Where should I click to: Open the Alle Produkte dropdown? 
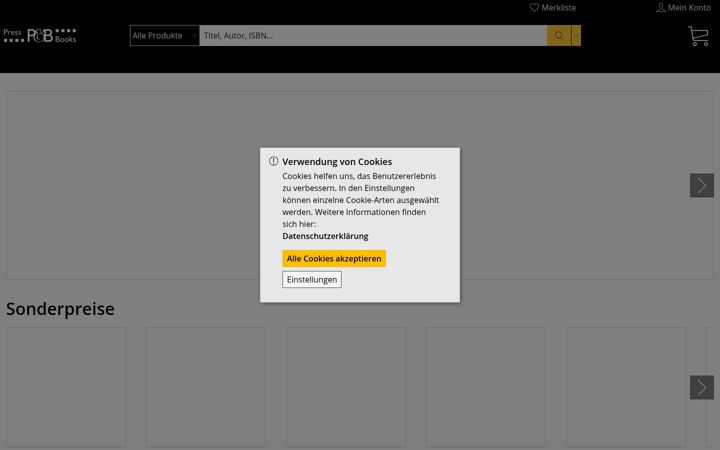tap(164, 35)
